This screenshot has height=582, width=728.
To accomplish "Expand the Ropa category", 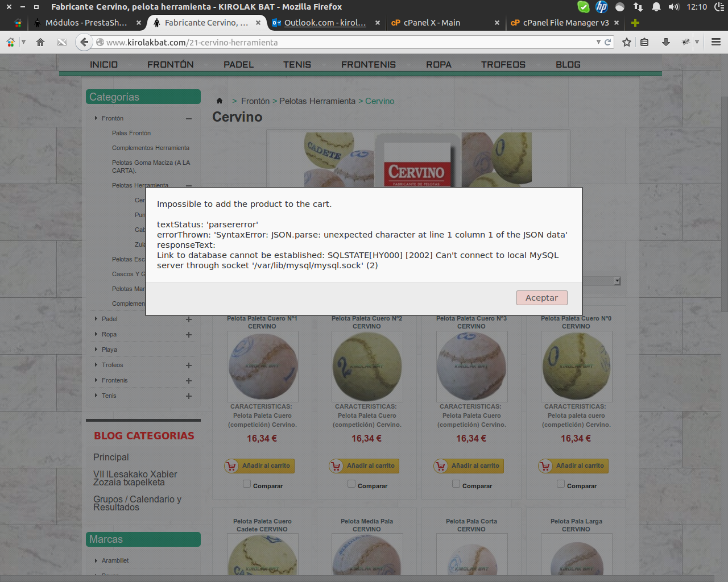I will pyautogui.click(x=189, y=335).
